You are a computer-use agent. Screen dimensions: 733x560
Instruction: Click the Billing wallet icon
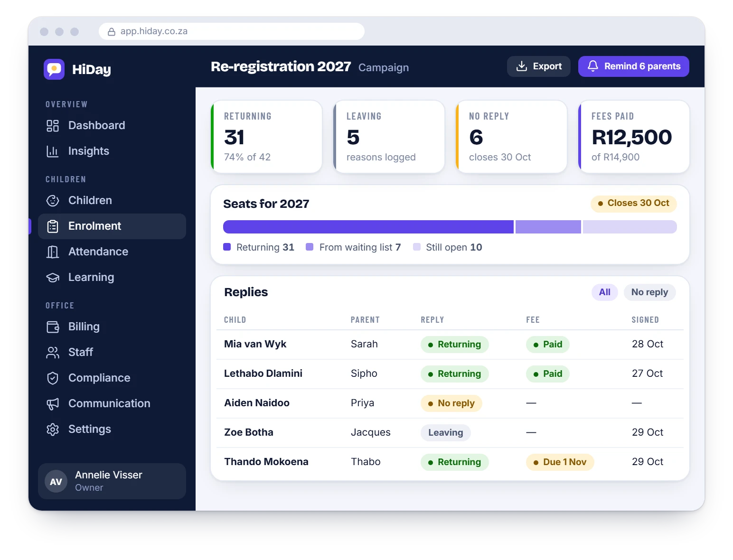(53, 327)
